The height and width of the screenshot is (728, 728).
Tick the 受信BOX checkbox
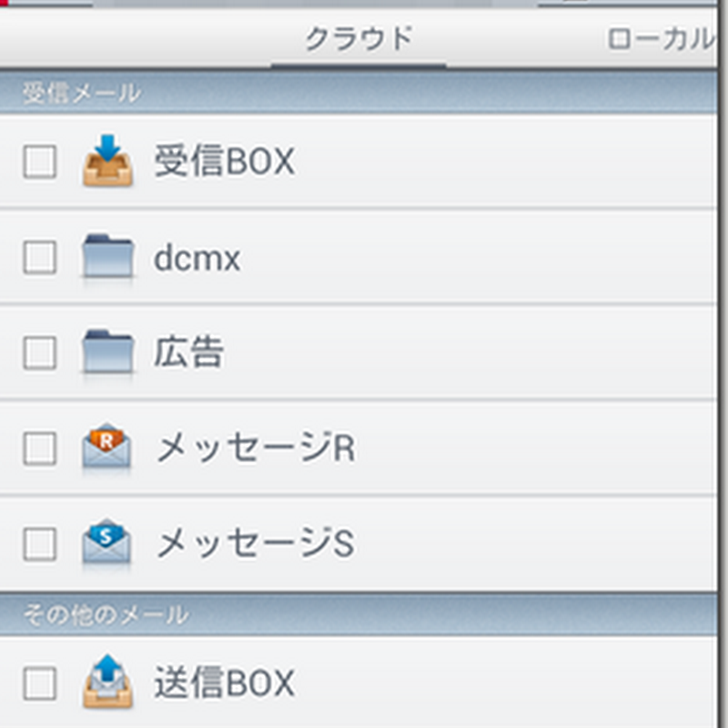[x=39, y=163]
